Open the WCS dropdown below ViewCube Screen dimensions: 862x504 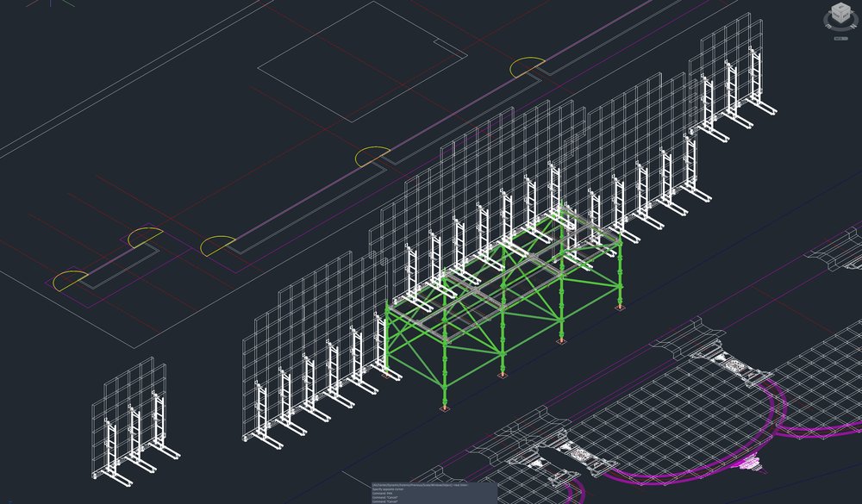pyautogui.click(x=839, y=38)
